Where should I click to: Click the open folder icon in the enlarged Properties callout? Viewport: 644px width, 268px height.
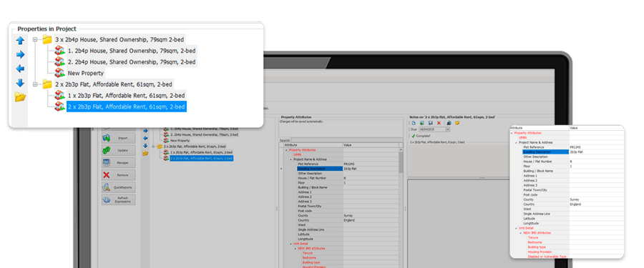(x=20, y=97)
